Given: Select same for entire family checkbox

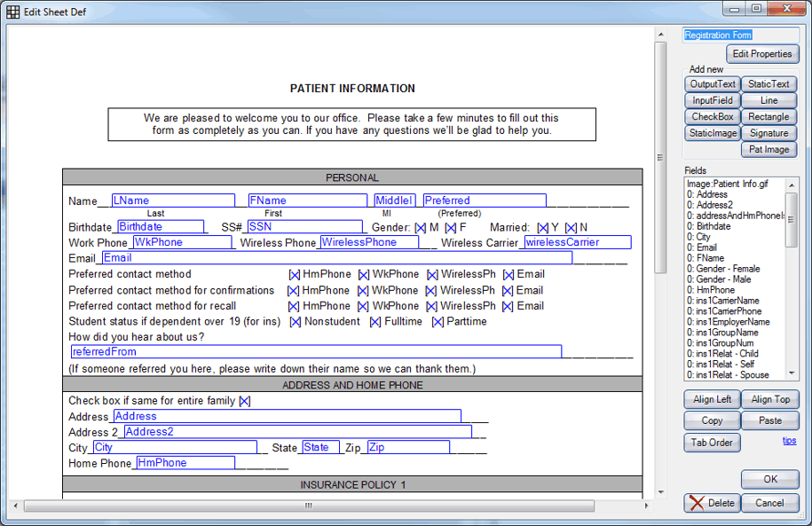Looking at the screenshot, I should click(x=245, y=401).
